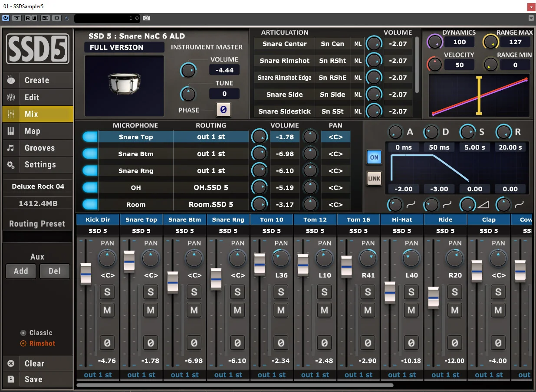This screenshot has width=536, height=392.
Task: Click the Save disk icon
Action: [11, 379]
